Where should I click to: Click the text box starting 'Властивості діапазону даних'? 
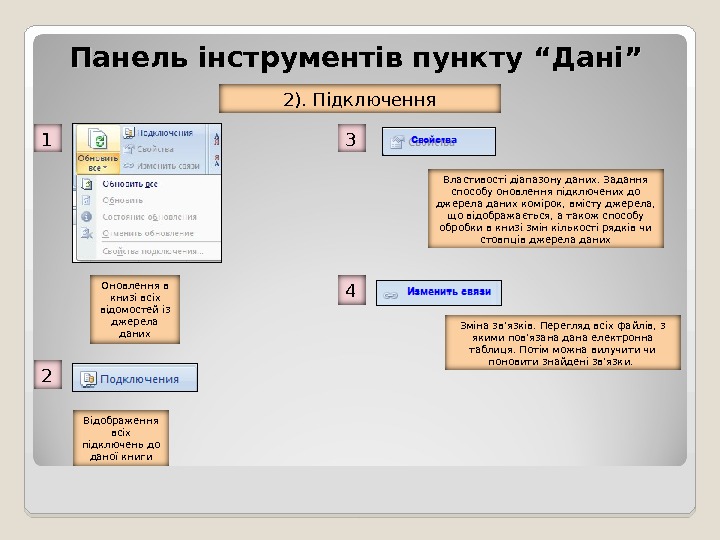(546, 208)
